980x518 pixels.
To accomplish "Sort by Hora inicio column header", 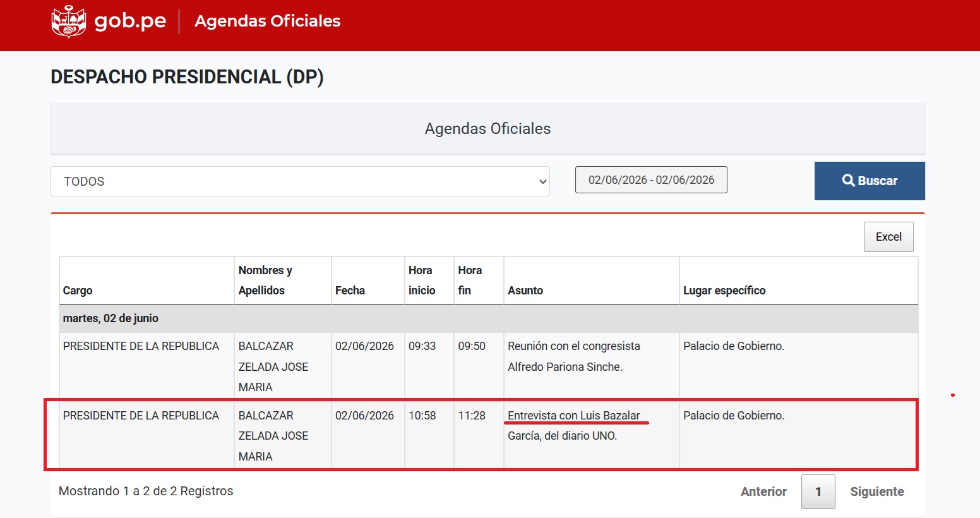I will [429, 281].
